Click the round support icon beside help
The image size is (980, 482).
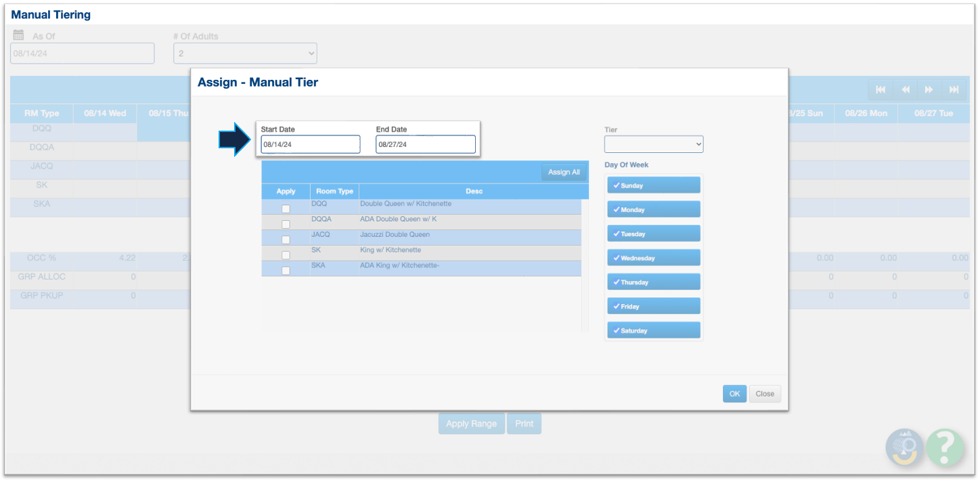point(905,447)
